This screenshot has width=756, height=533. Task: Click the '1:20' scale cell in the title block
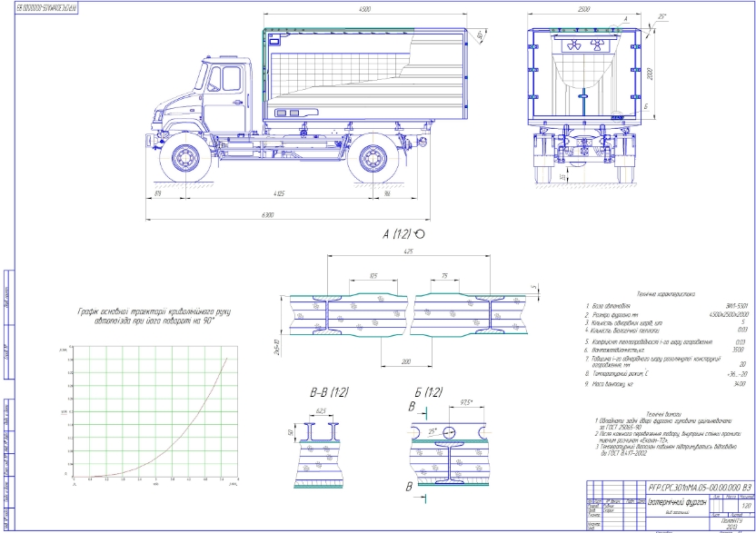tap(746, 506)
